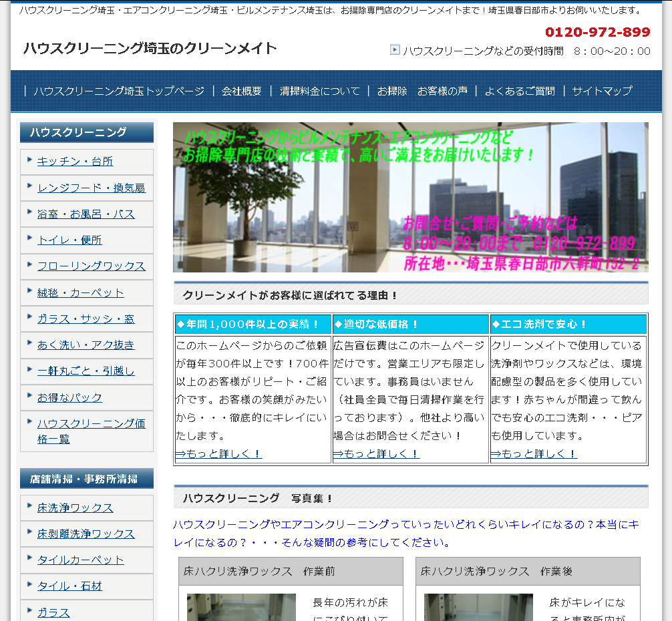
Task: Click arrow bullet beside 絨毯・カーペット
Action: pyautogui.click(x=29, y=290)
